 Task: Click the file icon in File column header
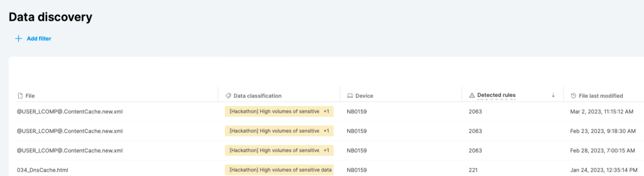(20, 96)
